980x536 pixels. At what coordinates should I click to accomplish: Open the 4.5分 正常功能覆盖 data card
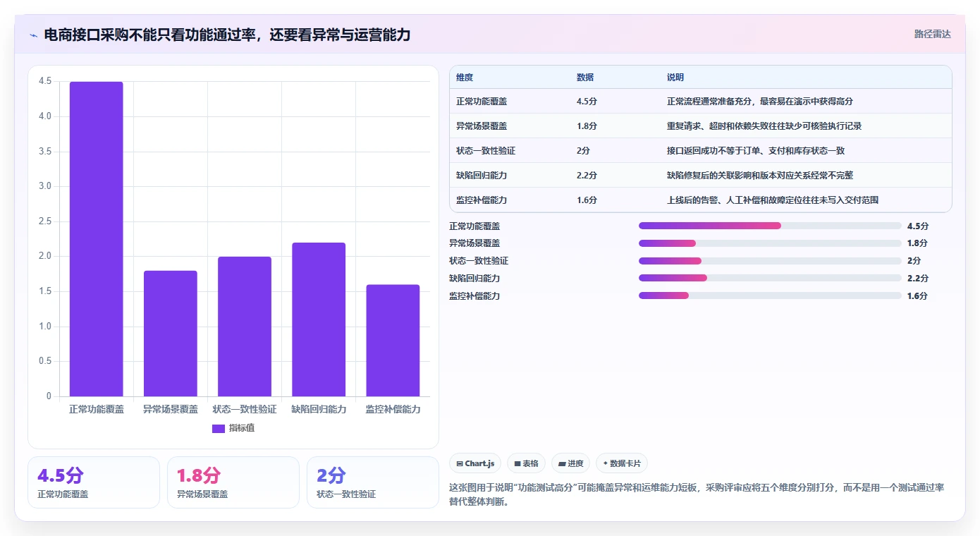[94, 482]
